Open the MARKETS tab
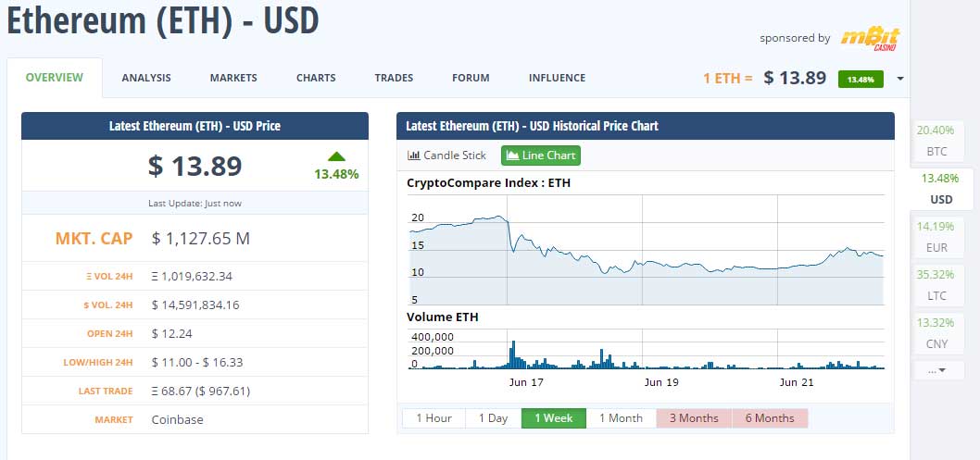Viewport: 980px width, 460px height. click(x=233, y=78)
